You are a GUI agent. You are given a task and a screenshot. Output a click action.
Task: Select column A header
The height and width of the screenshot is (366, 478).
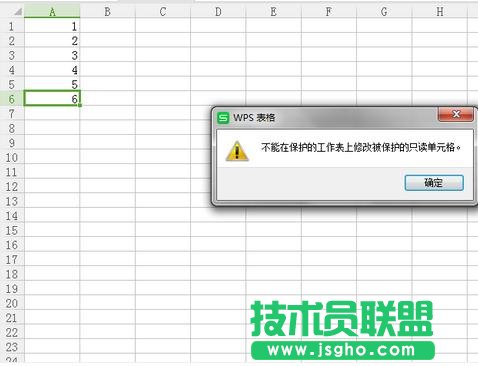pyautogui.click(x=52, y=12)
